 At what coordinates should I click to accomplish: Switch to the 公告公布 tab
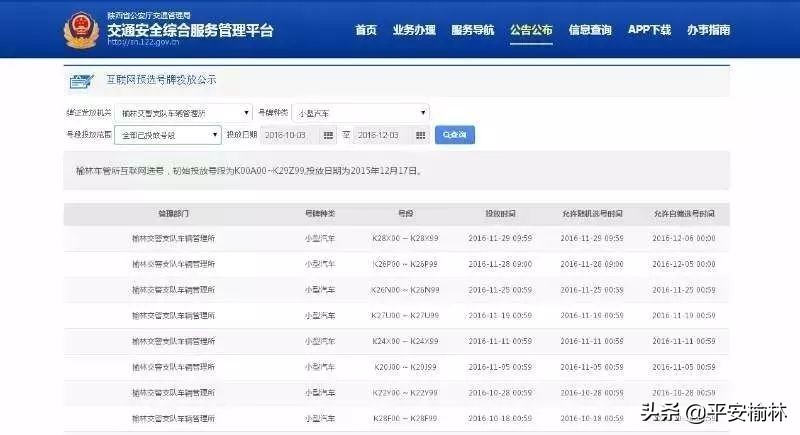click(x=531, y=30)
